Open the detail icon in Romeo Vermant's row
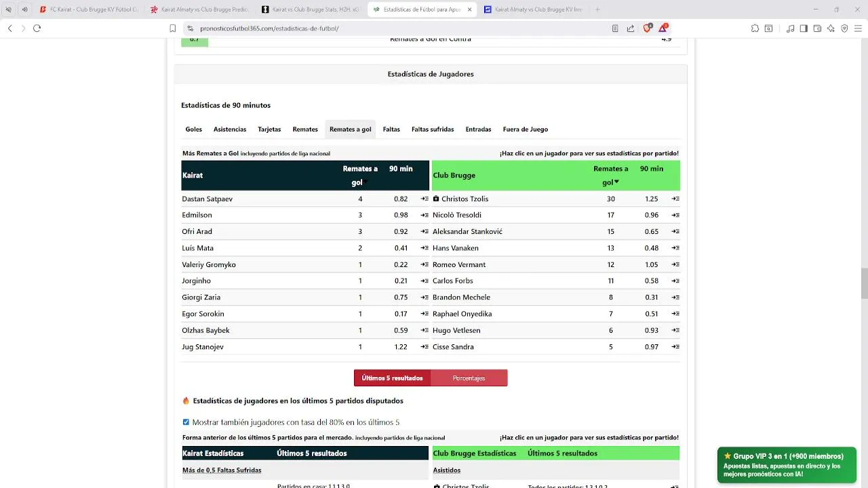 (675, 264)
